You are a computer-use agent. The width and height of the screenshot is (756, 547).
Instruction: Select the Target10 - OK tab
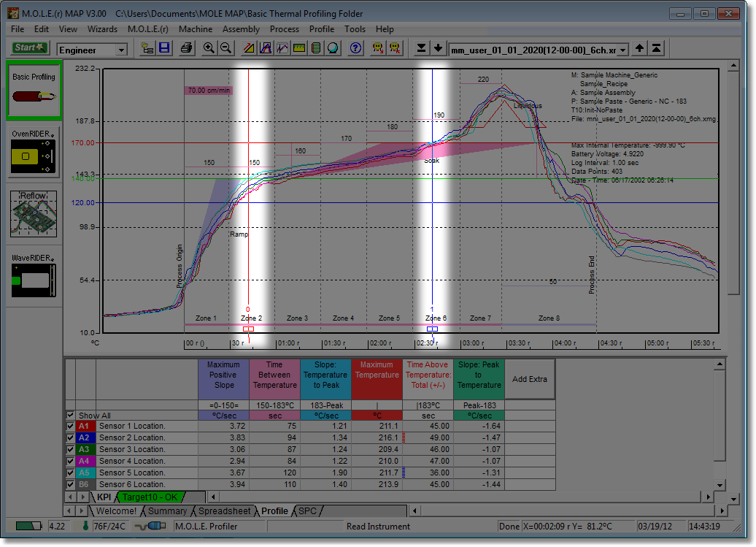(150, 497)
